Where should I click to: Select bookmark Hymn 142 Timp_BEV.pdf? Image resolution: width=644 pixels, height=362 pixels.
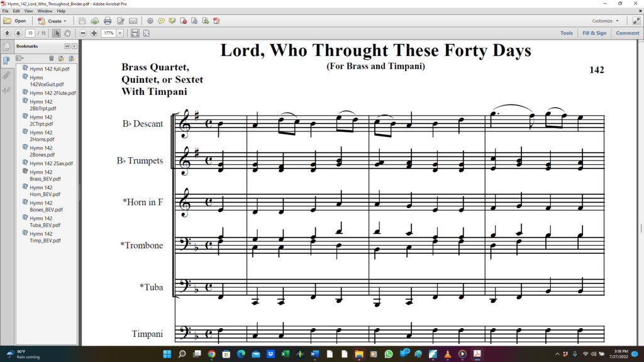click(x=45, y=237)
